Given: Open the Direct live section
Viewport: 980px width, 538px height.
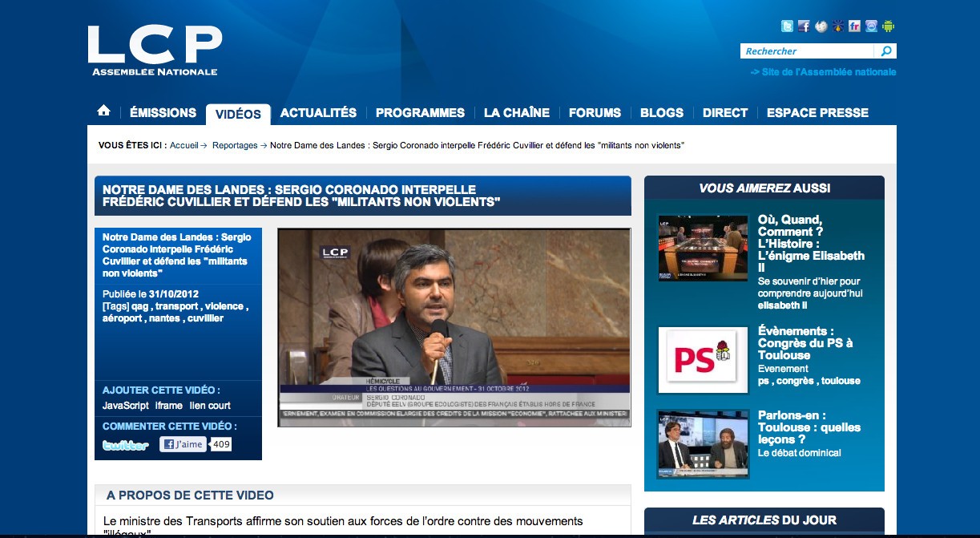Looking at the screenshot, I should tap(724, 113).
